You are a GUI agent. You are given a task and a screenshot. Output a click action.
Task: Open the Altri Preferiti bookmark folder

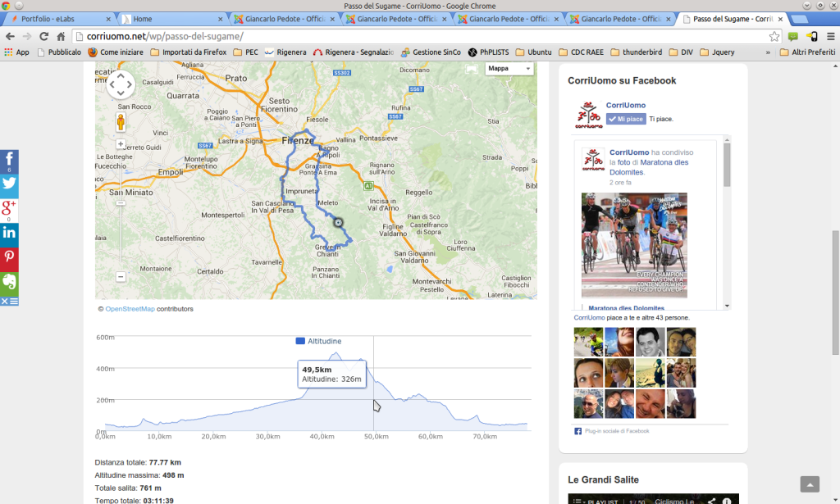click(808, 52)
